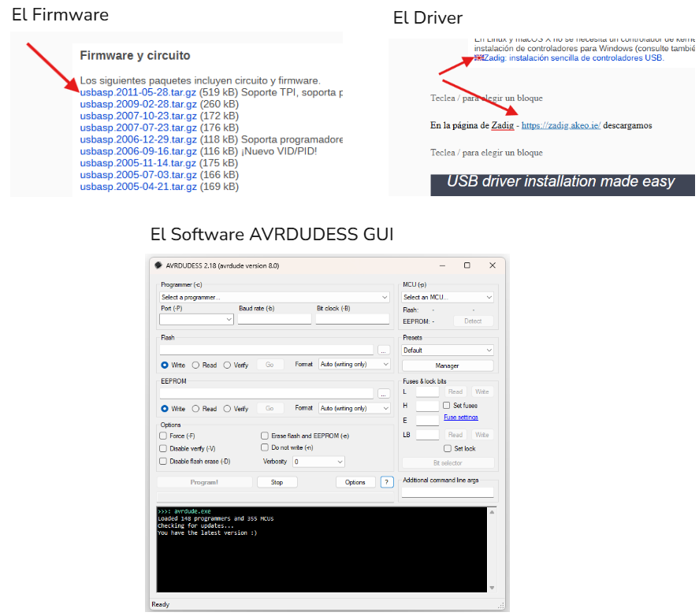Click the AVRDUDESS app icon in title bar
Screen dimensions: 699x616
158,265
